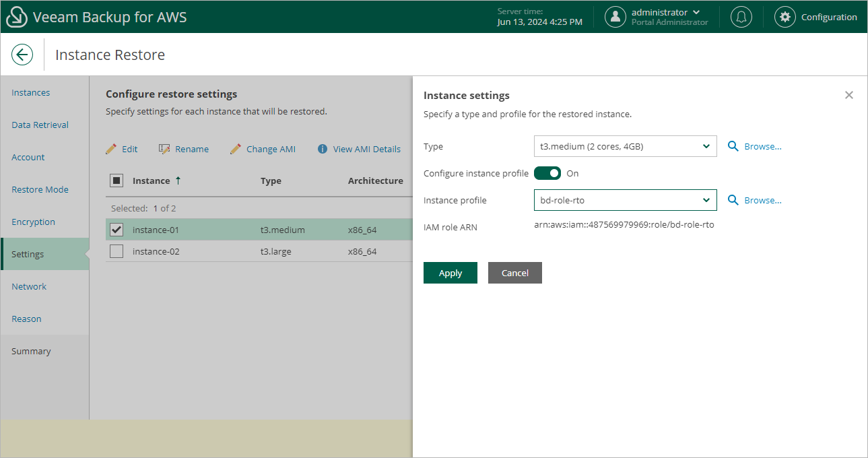Click Browse link next to Instance profile
This screenshot has width=868, height=458.
point(763,200)
